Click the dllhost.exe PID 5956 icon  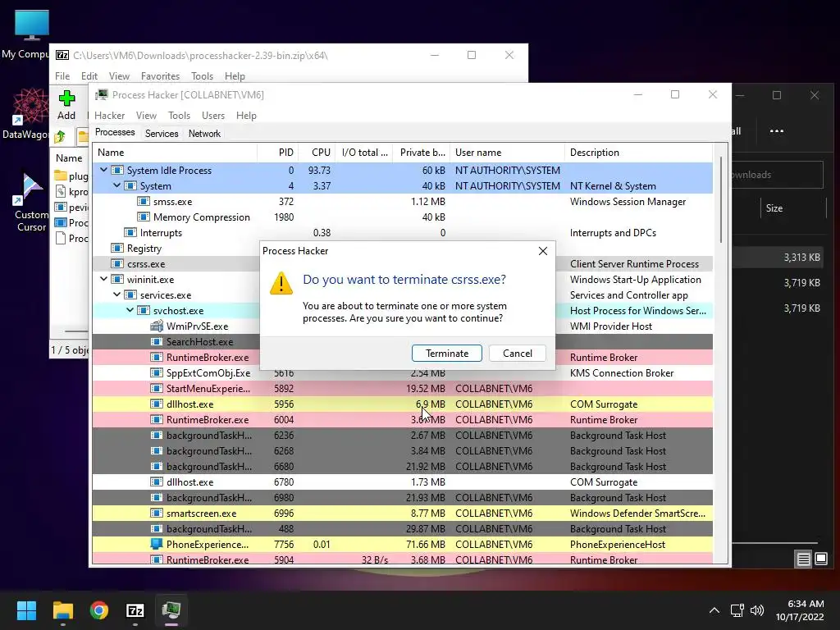point(157,404)
